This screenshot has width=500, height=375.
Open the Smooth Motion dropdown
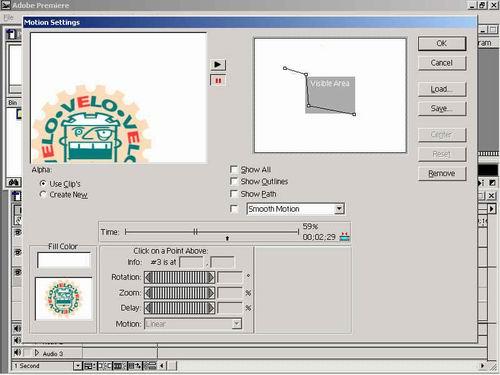[339, 209]
